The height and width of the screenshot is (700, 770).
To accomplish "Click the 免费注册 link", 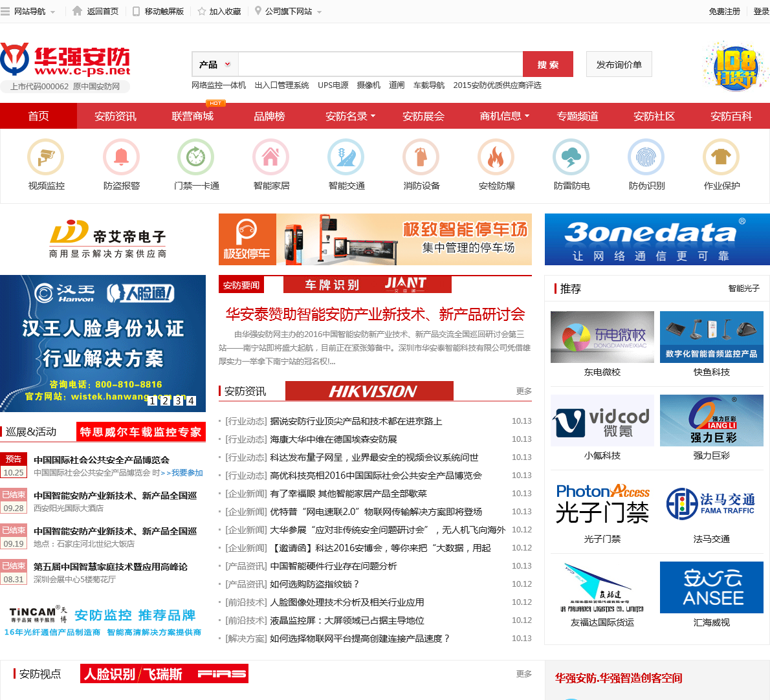I will (x=724, y=11).
